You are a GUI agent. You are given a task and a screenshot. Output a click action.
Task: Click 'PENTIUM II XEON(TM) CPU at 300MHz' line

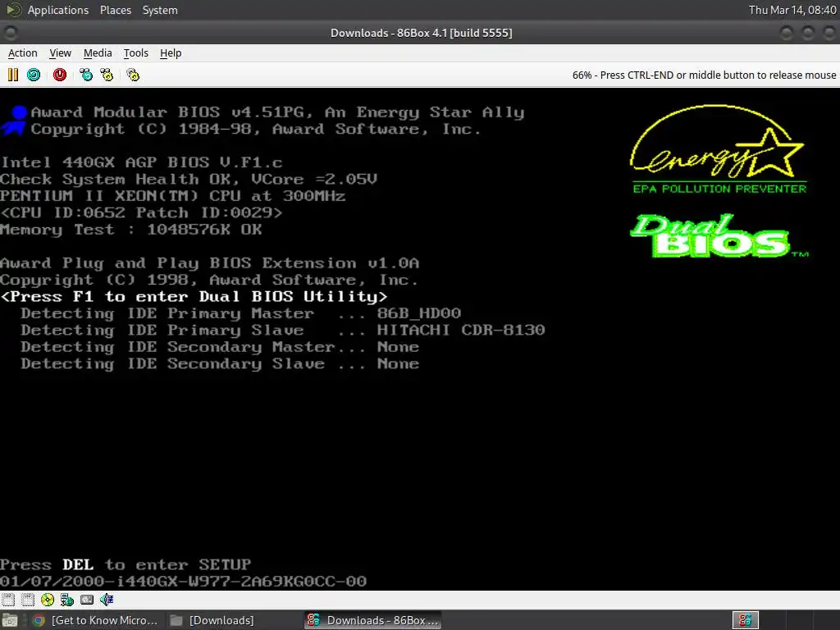tap(172, 195)
